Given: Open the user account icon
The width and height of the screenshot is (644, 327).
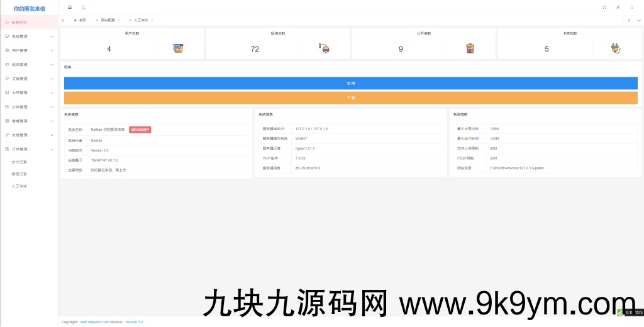Looking at the screenshot, I should [618, 8].
